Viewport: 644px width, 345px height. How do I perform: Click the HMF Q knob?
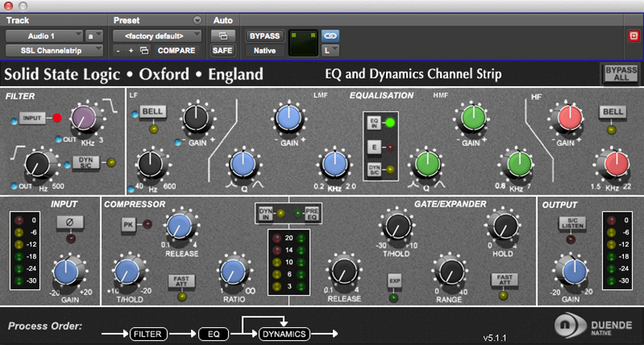pyautogui.click(x=427, y=163)
